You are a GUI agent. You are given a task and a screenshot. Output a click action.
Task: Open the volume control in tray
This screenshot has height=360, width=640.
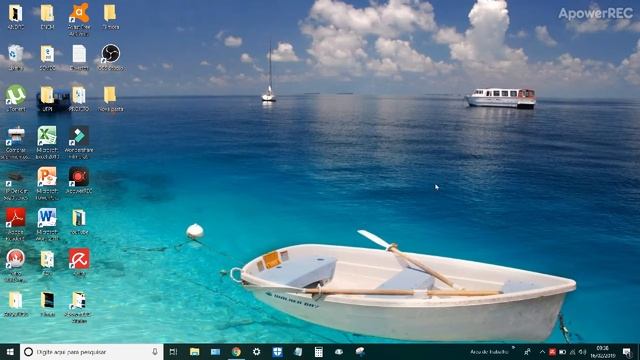pyautogui.click(x=583, y=352)
